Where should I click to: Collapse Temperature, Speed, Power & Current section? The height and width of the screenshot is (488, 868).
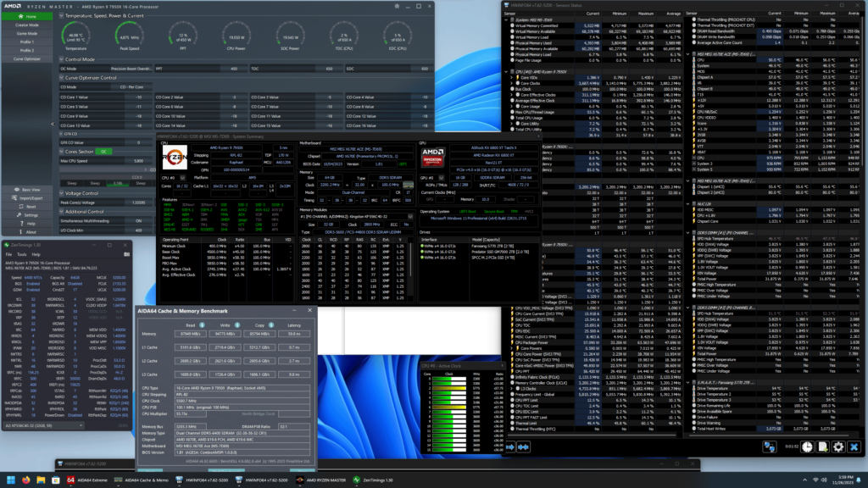[x=61, y=16]
